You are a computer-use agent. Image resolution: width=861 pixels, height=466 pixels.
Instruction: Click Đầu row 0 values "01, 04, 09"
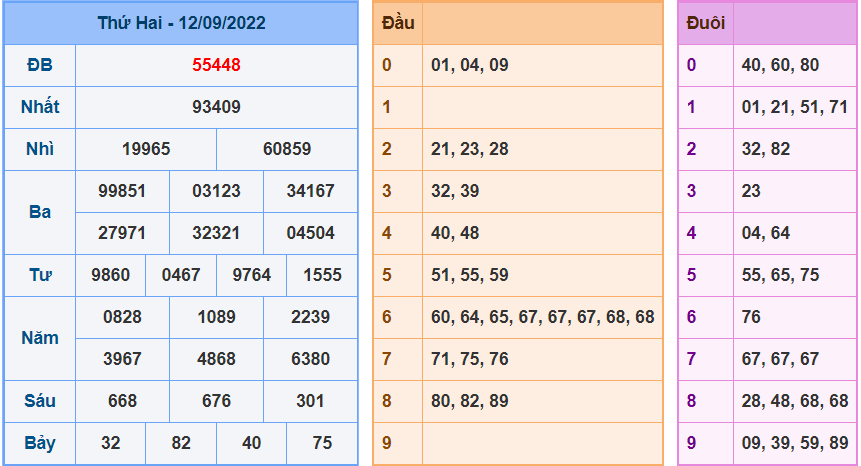point(469,65)
